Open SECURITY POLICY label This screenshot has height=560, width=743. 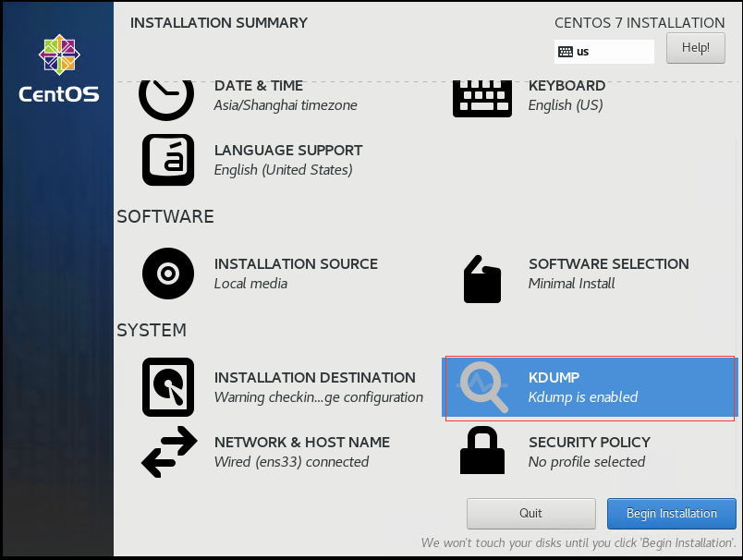(590, 442)
